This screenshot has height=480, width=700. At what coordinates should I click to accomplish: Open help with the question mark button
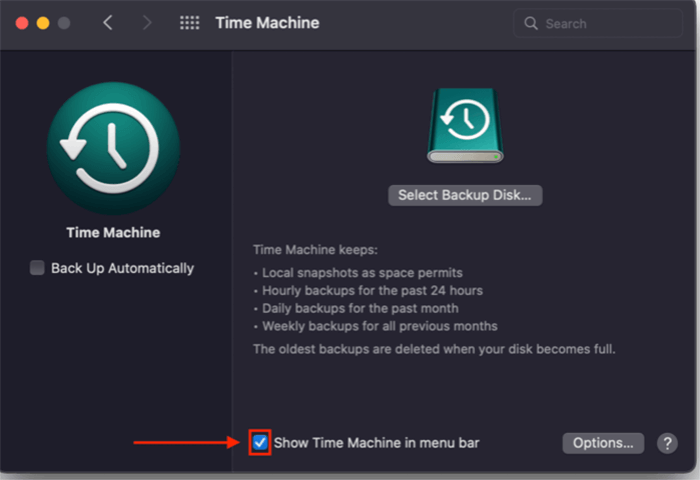pyautogui.click(x=667, y=443)
